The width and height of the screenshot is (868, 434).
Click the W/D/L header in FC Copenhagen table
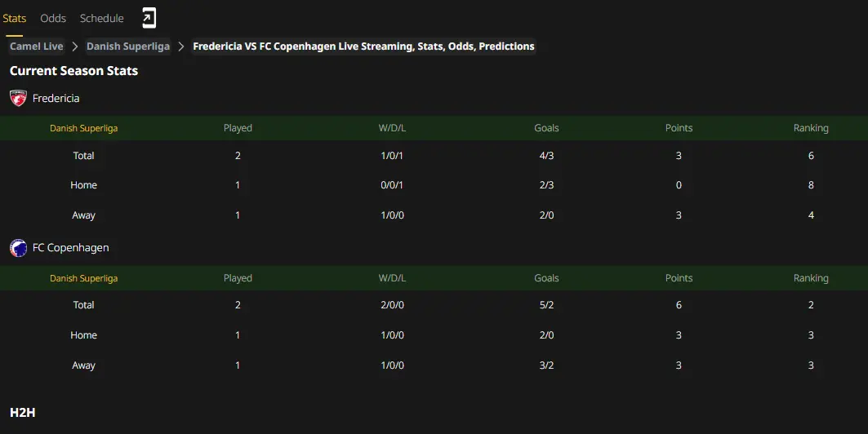click(392, 278)
